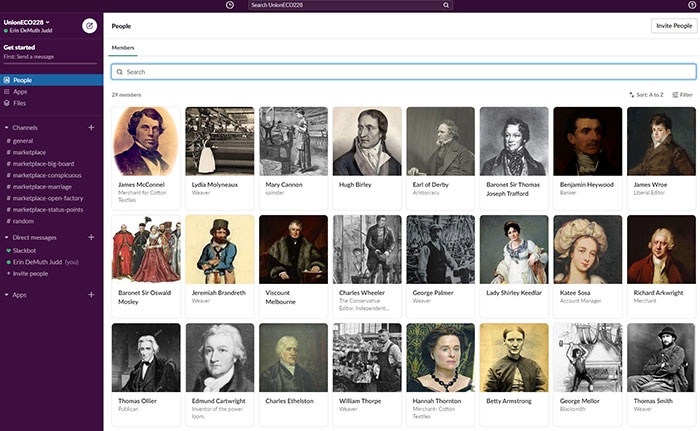Image resolution: width=700 pixels, height=431 pixels.
Task: Open James Wroe's profile card
Action: click(661, 158)
